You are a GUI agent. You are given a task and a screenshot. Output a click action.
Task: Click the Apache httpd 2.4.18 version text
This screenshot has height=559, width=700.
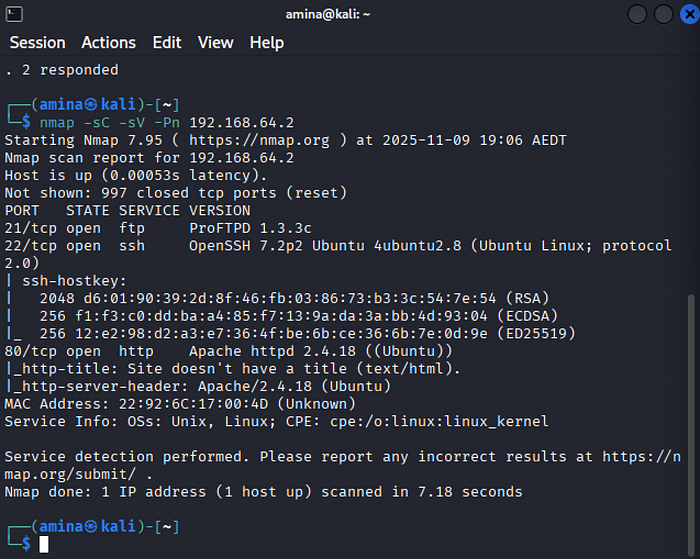tap(272, 351)
